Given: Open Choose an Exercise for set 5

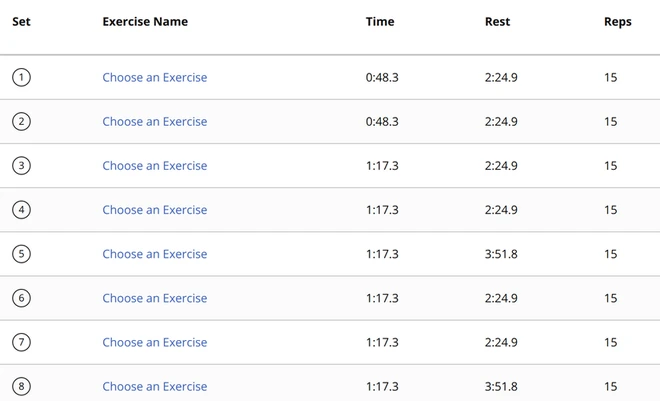Looking at the screenshot, I should (x=155, y=254).
